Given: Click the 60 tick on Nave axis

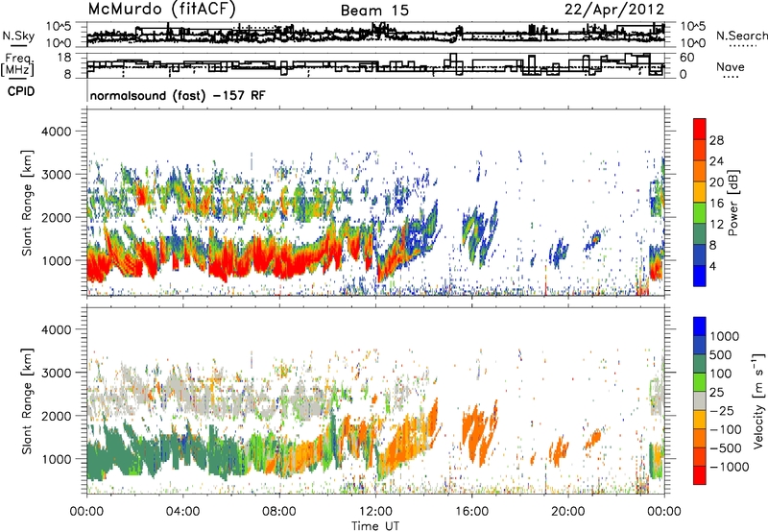Looking at the screenshot, I should pos(687,58).
